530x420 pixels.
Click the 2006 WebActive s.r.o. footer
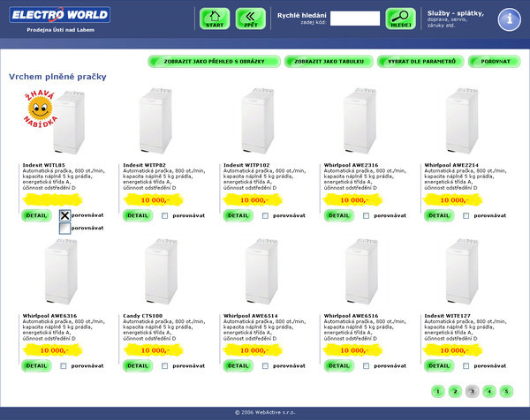point(265,412)
